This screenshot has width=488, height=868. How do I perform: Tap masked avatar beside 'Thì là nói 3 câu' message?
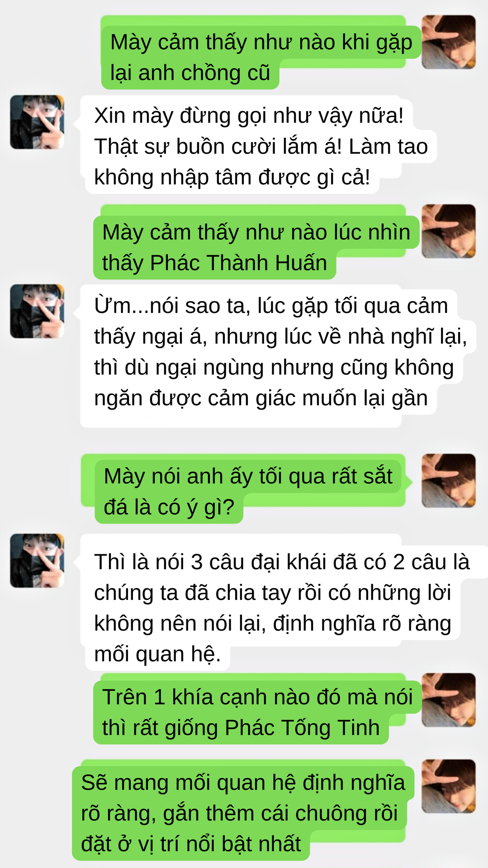[x=37, y=561]
